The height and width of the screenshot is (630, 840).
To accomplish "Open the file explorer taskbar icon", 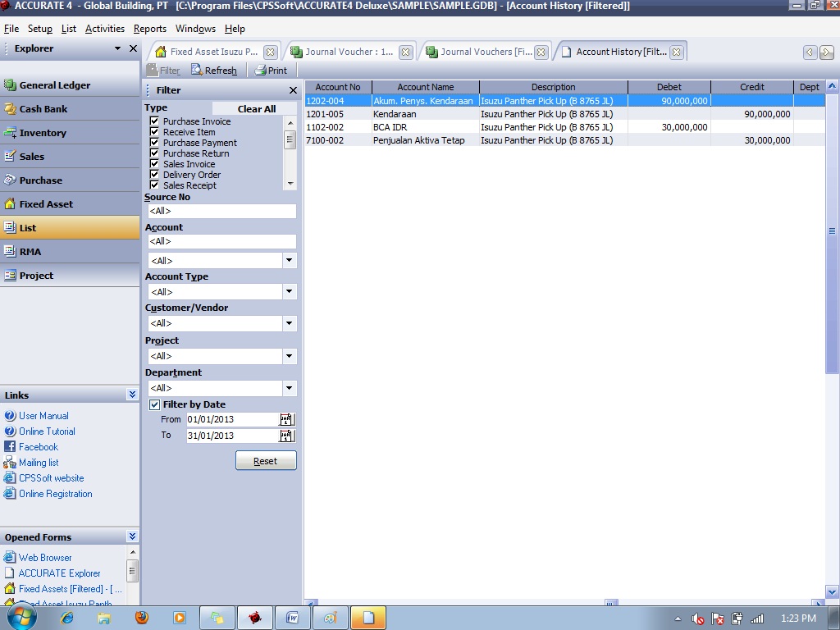I will point(104,619).
